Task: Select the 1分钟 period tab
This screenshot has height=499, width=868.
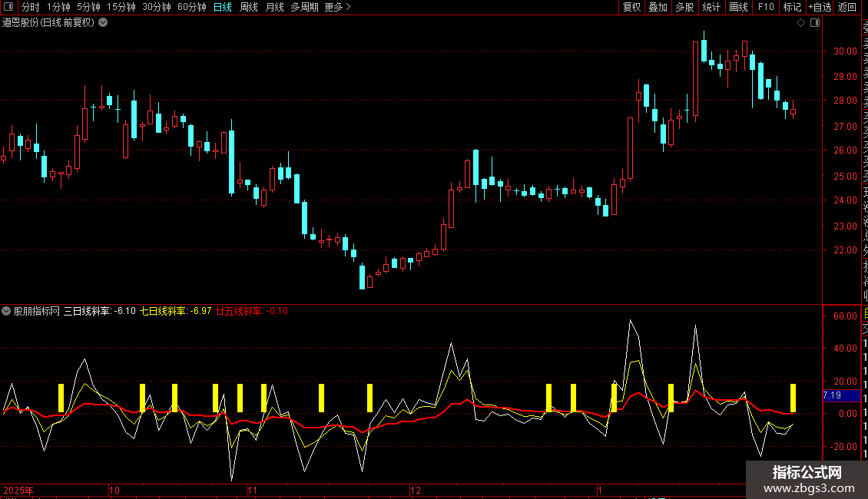Action: click(58, 7)
